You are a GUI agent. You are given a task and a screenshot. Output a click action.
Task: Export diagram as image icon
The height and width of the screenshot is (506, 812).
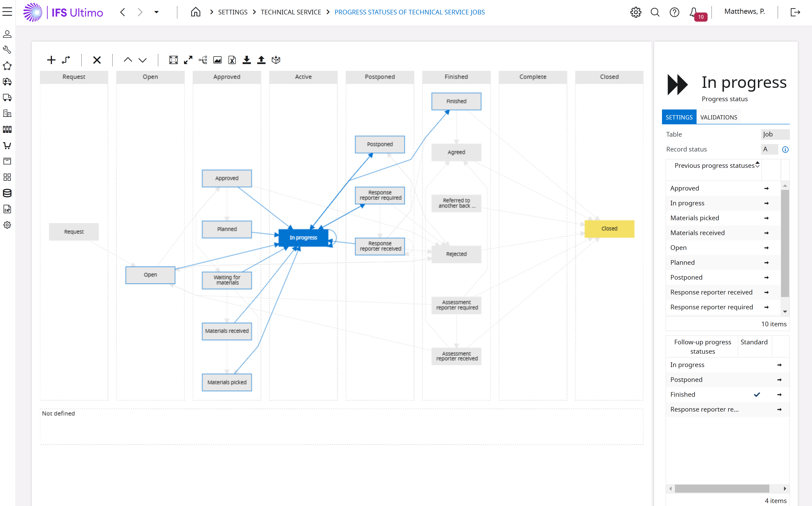pyautogui.click(x=217, y=60)
